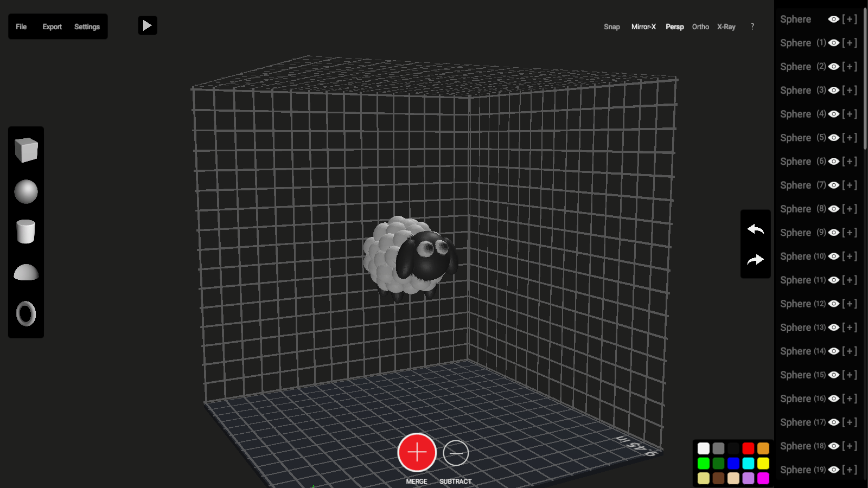Toggle Mirror-X symmetry
Image resolution: width=868 pixels, height=488 pixels.
[x=643, y=27]
